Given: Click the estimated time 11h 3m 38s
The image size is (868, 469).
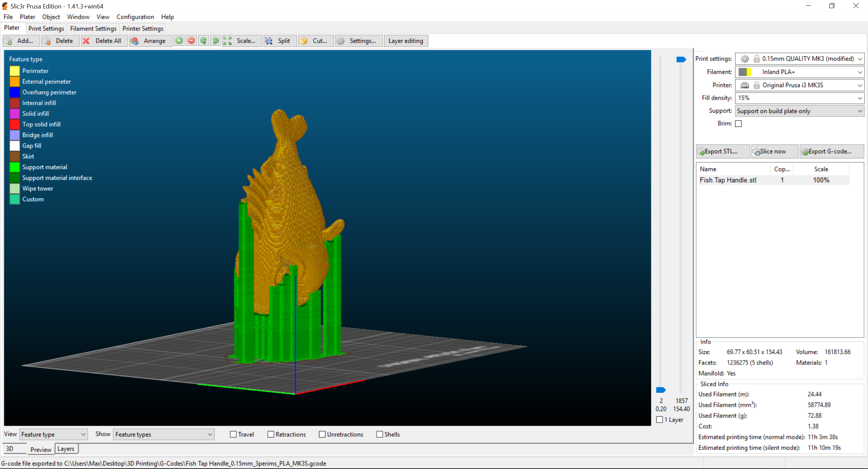Looking at the screenshot, I should click(823, 437).
